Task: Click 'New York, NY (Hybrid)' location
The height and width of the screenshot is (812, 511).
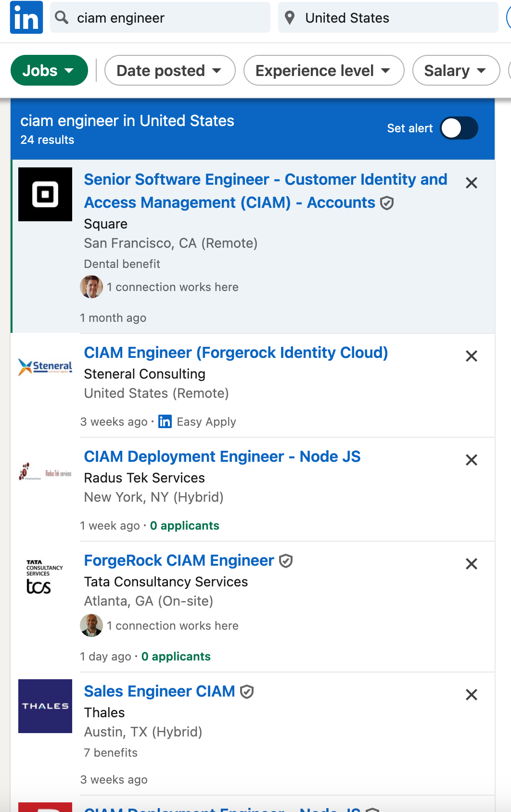Action: (154, 497)
